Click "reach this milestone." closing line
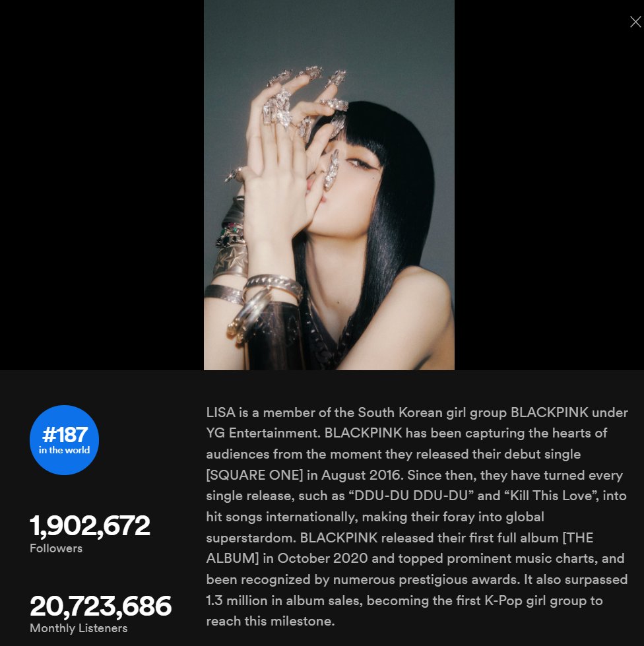The image size is (644, 646). pyautogui.click(x=271, y=622)
